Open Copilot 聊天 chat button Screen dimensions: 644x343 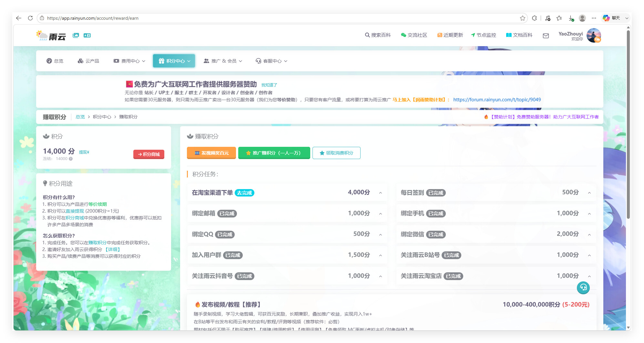611,18
